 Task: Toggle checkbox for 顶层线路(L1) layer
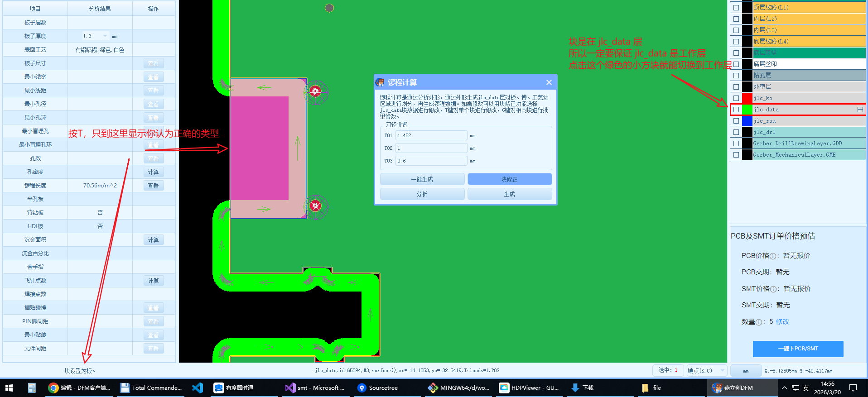[736, 8]
